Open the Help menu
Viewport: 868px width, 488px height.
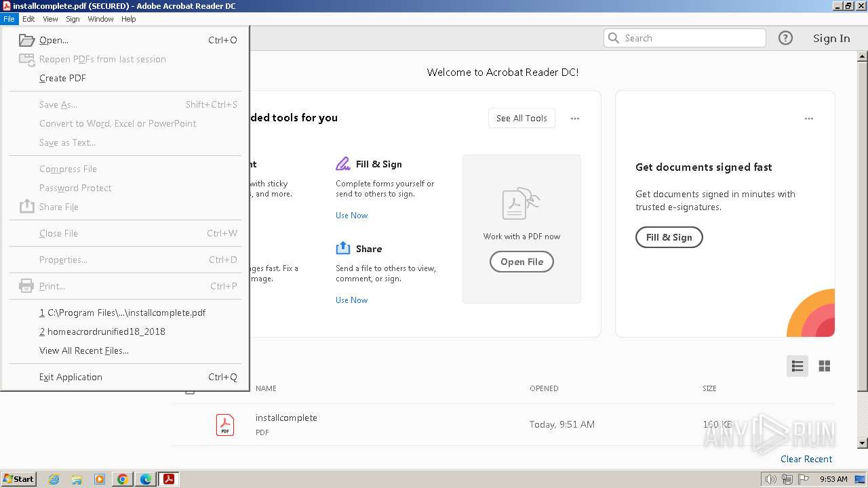tap(129, 19)
